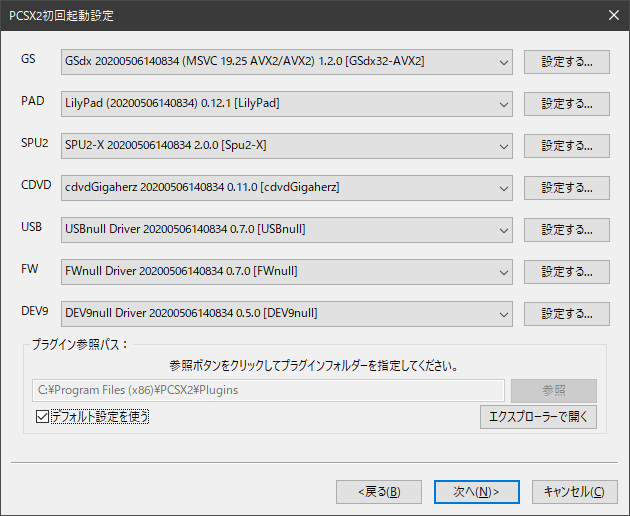Click 設定する button in USB row
This screenshot has width=630, height=516.
coord(567,230)
